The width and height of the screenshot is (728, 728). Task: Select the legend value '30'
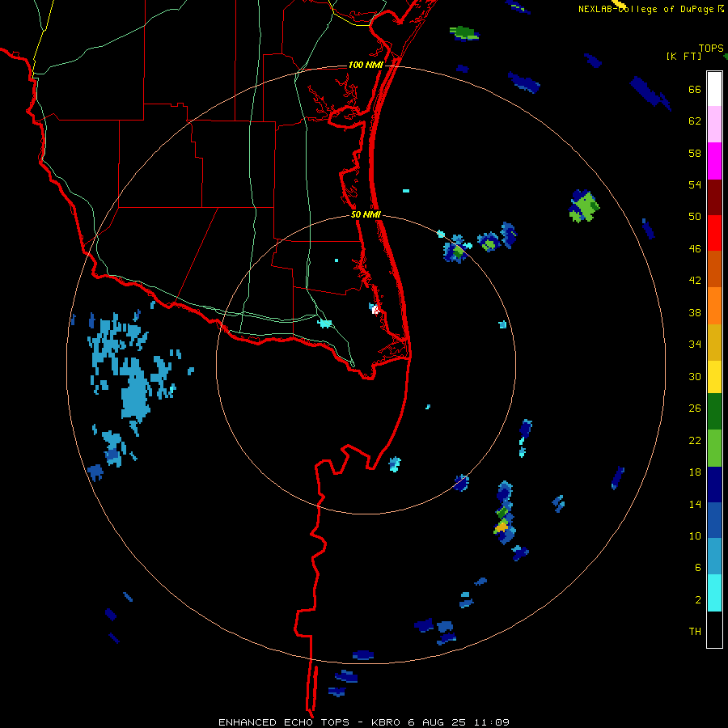click(x=695, y=376)
